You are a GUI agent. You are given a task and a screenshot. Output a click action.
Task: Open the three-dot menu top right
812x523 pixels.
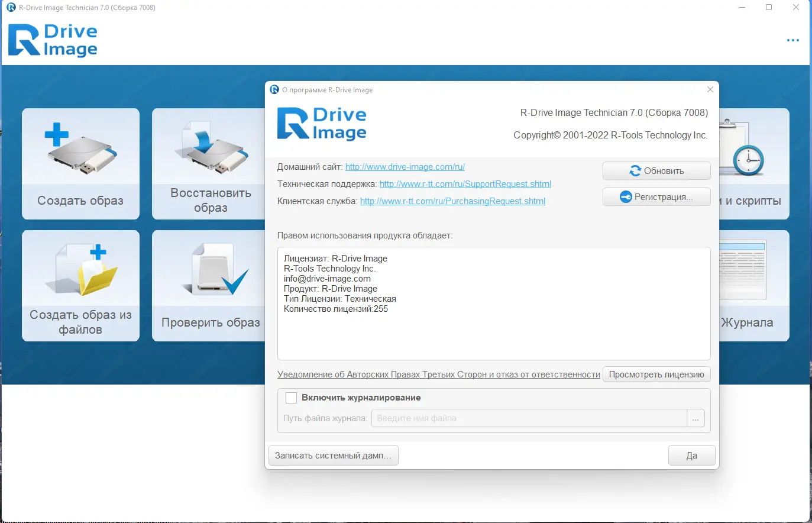[x=792, y=40]
